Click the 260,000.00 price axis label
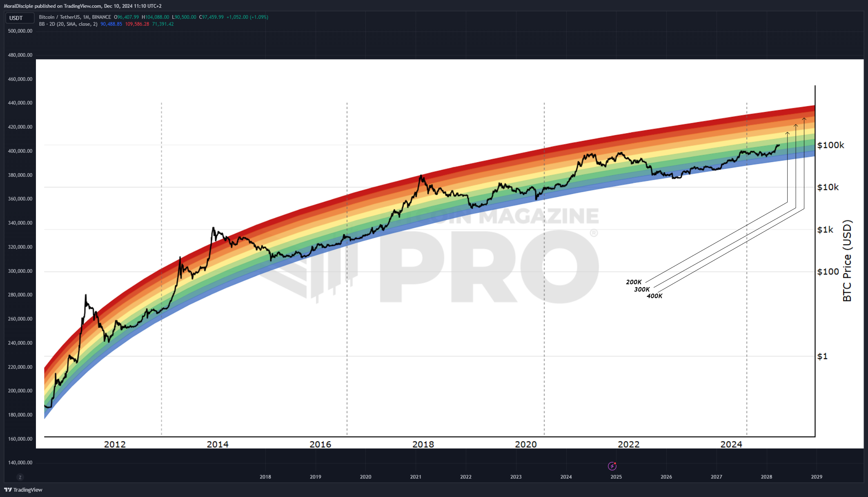The width and height of the screenshot is (868, 497). coord(20,319)
